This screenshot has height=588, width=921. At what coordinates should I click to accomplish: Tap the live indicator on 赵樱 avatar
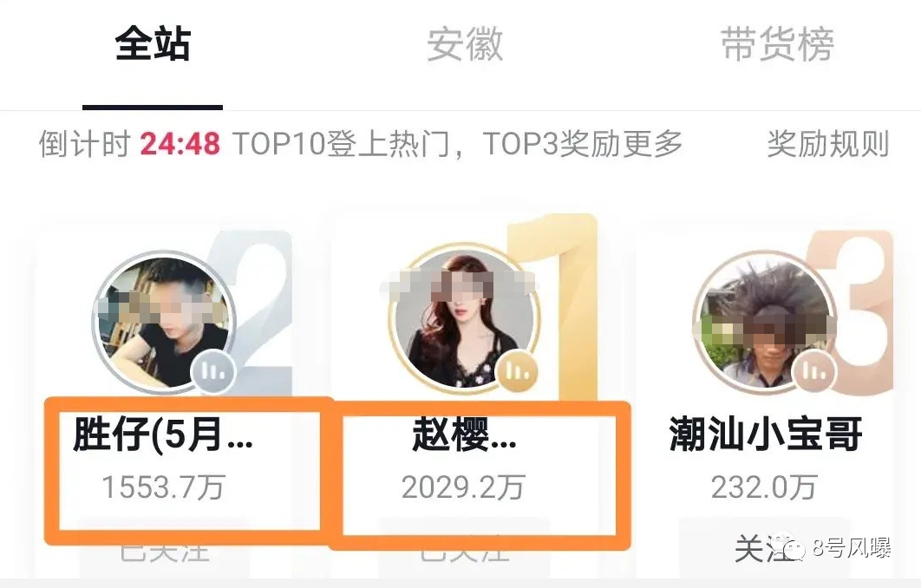click(518, 371)
